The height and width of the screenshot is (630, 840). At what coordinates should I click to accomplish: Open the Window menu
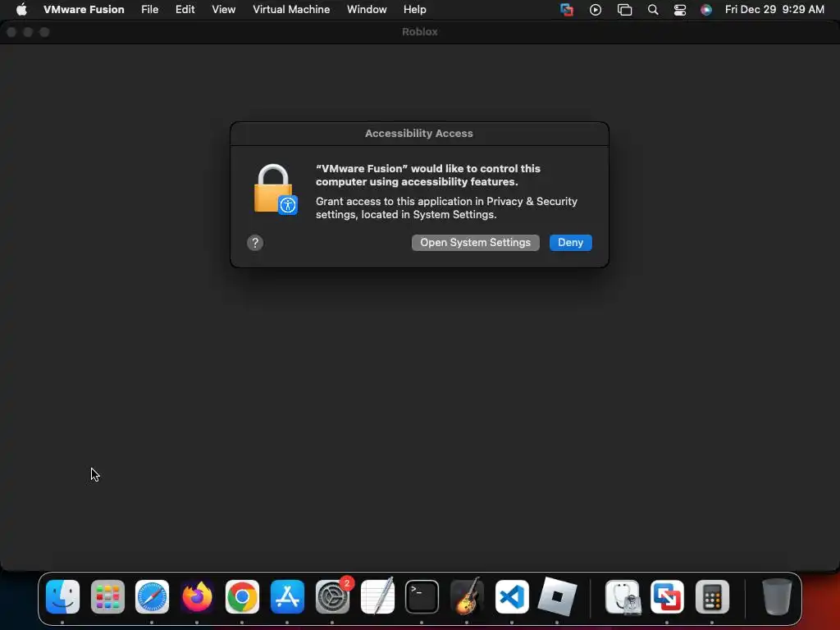[367, 10]
